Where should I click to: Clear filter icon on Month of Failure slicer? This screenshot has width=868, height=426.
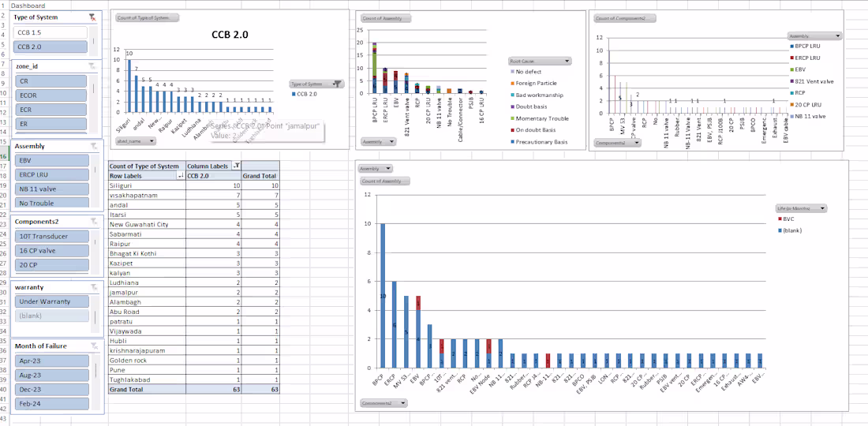pos(94,346)
